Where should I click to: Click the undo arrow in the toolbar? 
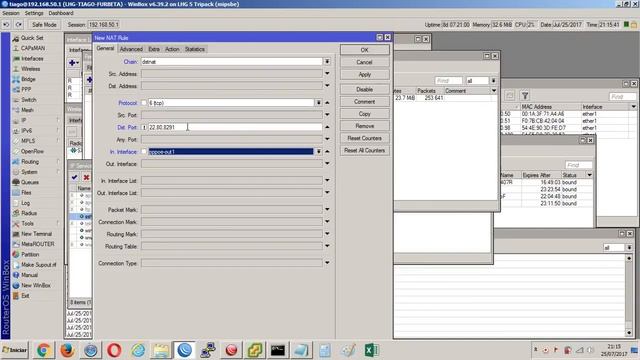6,24
